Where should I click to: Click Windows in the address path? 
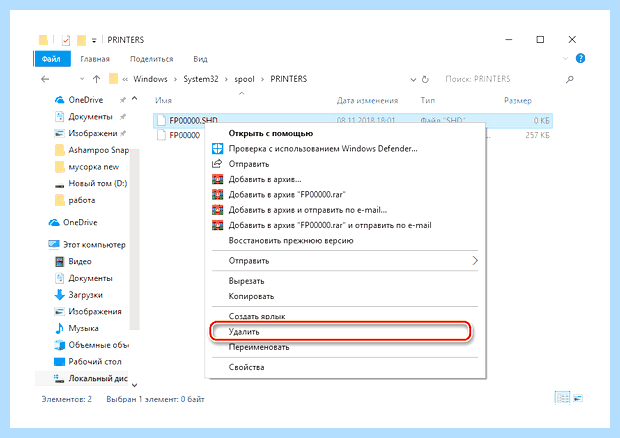coord(150,79)
